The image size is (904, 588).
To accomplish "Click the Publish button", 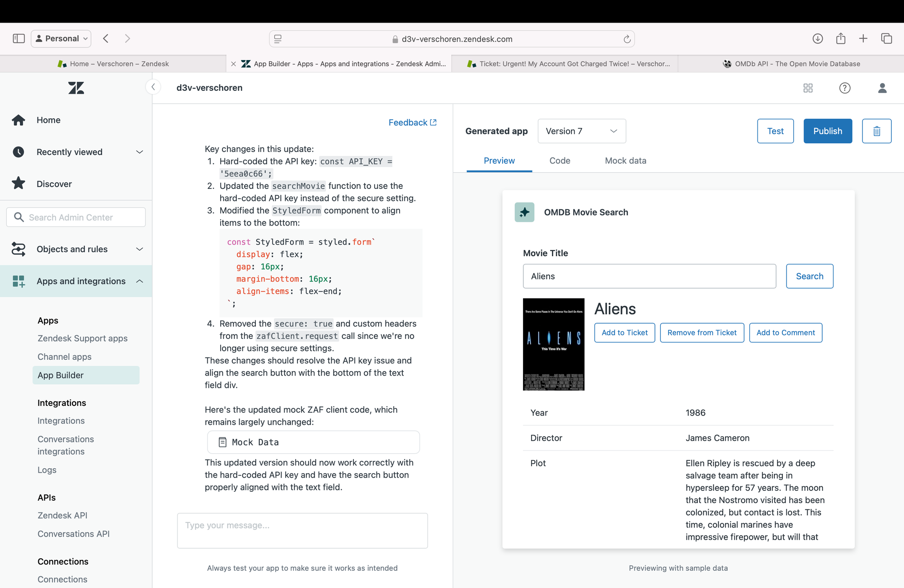I will pos(828,131).
